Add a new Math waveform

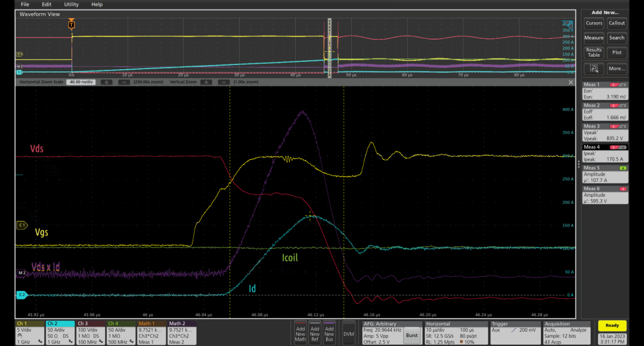300,333
